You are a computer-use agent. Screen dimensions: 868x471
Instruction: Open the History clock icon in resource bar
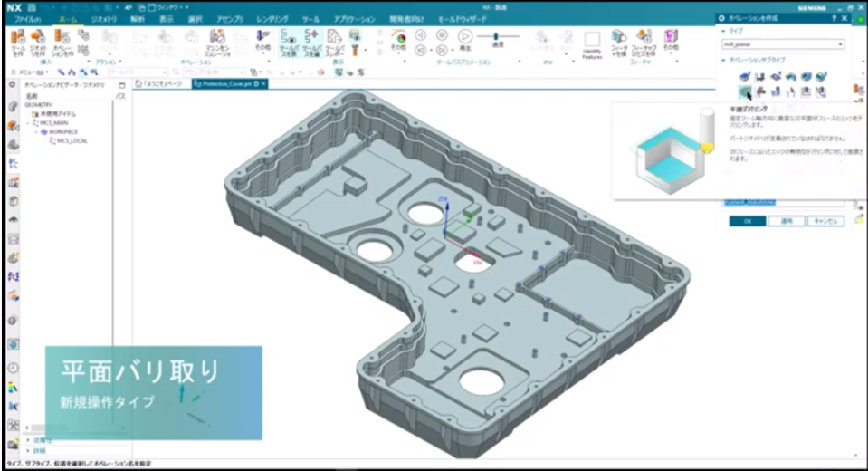(x=14, y=368)
